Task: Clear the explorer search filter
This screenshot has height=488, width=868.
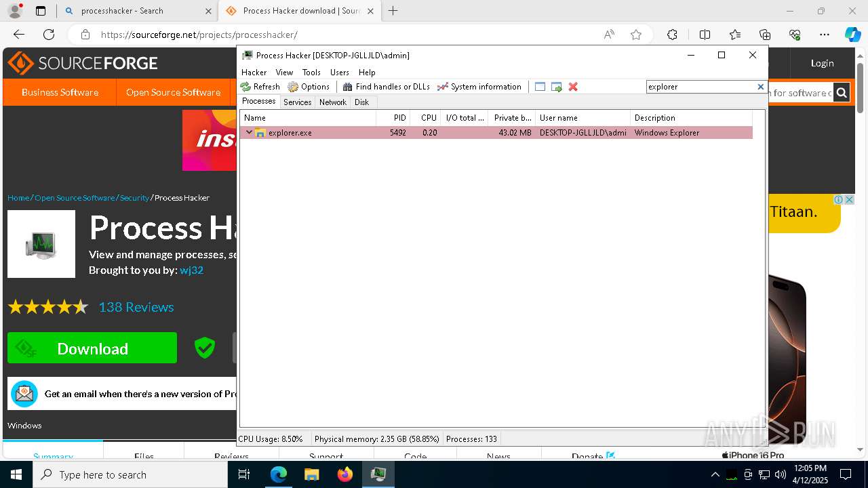Action: click(x=760, y=87)
